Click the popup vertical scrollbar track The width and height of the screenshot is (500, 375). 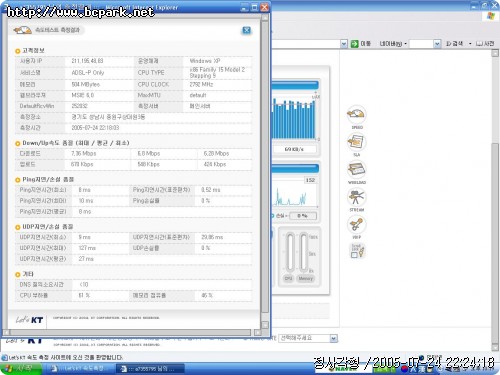coord(265,167)
